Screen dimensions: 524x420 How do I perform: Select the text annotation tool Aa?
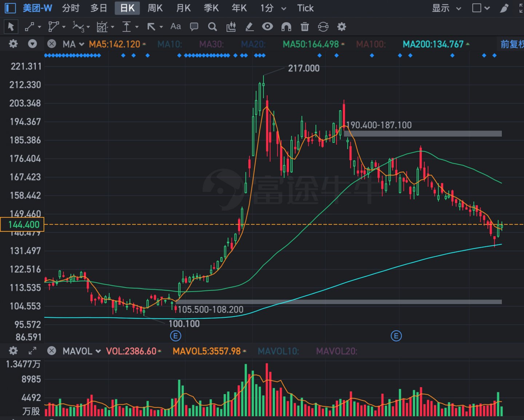pos(175,27)
